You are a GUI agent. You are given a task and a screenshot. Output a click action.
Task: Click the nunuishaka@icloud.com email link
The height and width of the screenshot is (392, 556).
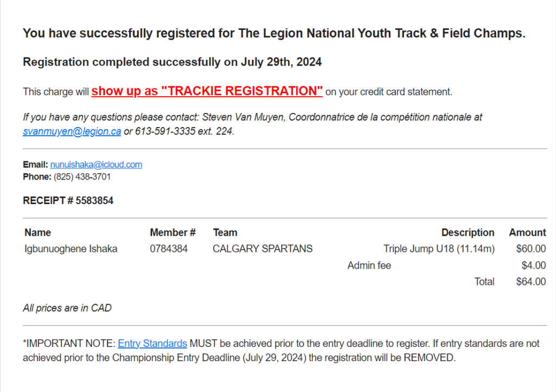point(96,165)
